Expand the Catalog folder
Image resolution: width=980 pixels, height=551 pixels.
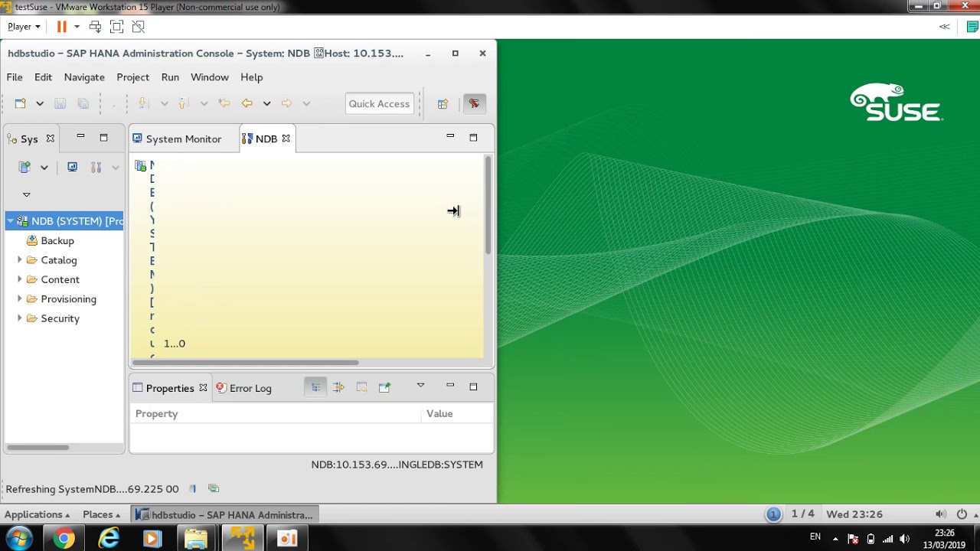point(20,260)
